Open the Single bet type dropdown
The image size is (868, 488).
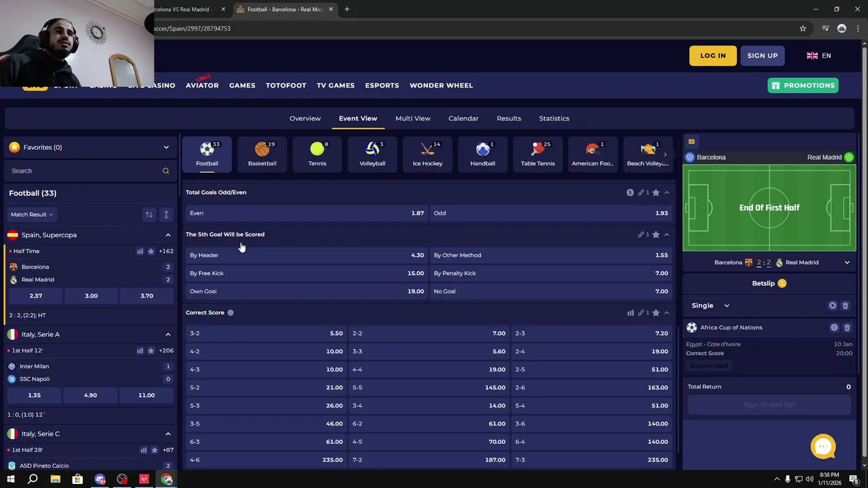[710, 306]
